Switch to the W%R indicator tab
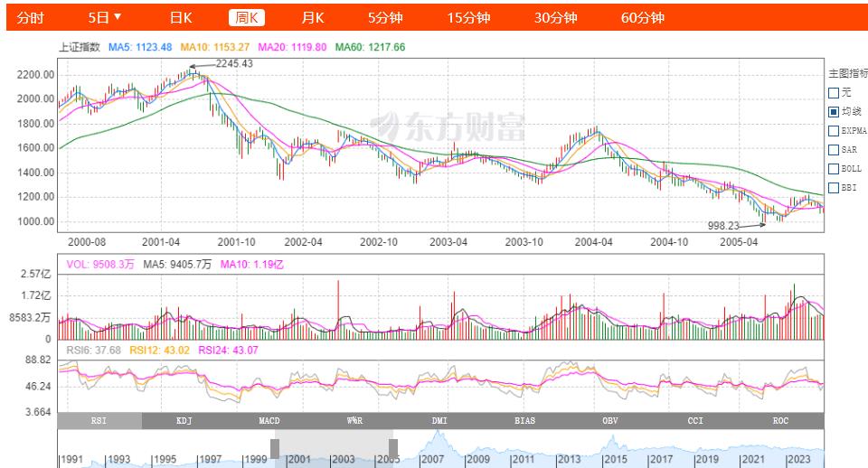Screen dimensions: 868x468 click(354, 421)
